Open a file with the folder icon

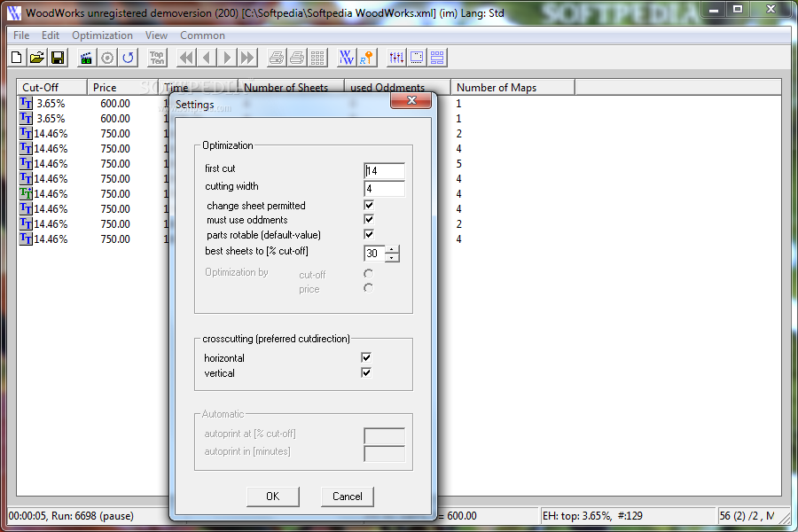pyautogui.click(x=36, y=58)
